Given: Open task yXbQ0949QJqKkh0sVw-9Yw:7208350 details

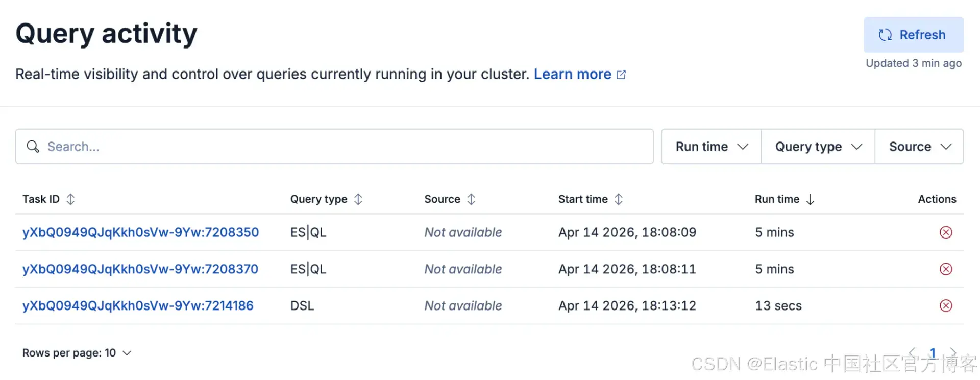Looking at the screenshot, I should [140, 232].
